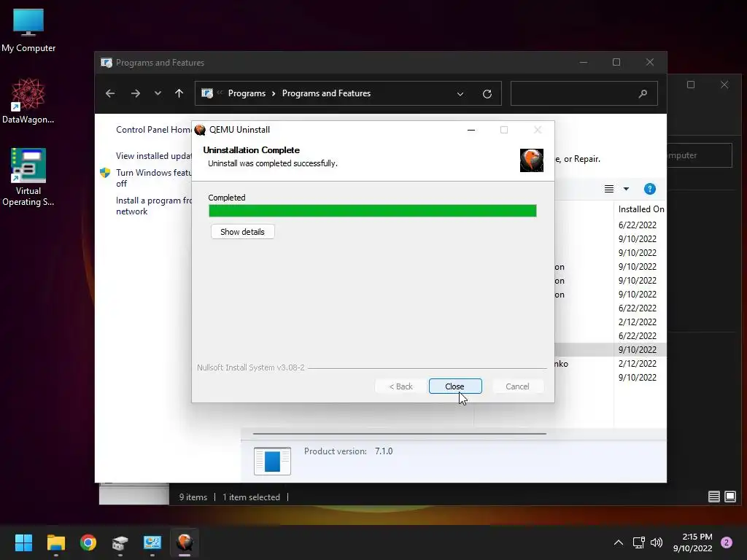The width and height of the screenshot is (747, 560).
Task: Open My Computer desktop icon
Action: pos(28,30)
